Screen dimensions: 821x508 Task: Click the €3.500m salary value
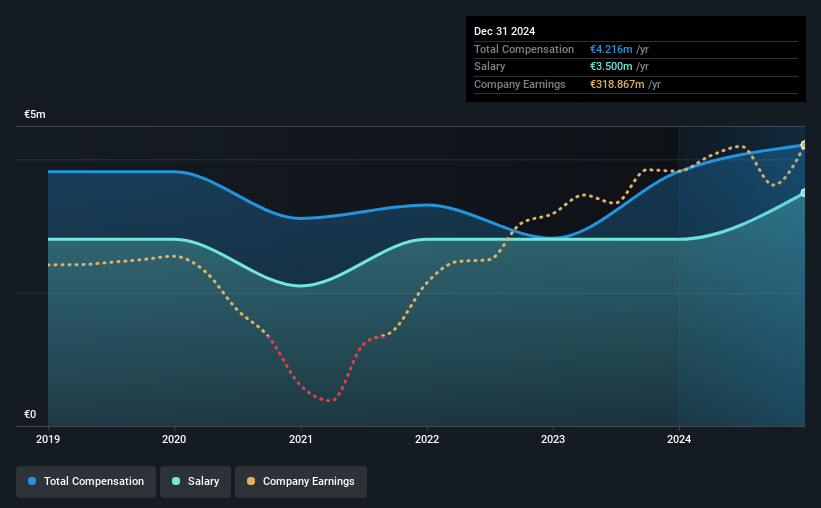tap(611, 67)
